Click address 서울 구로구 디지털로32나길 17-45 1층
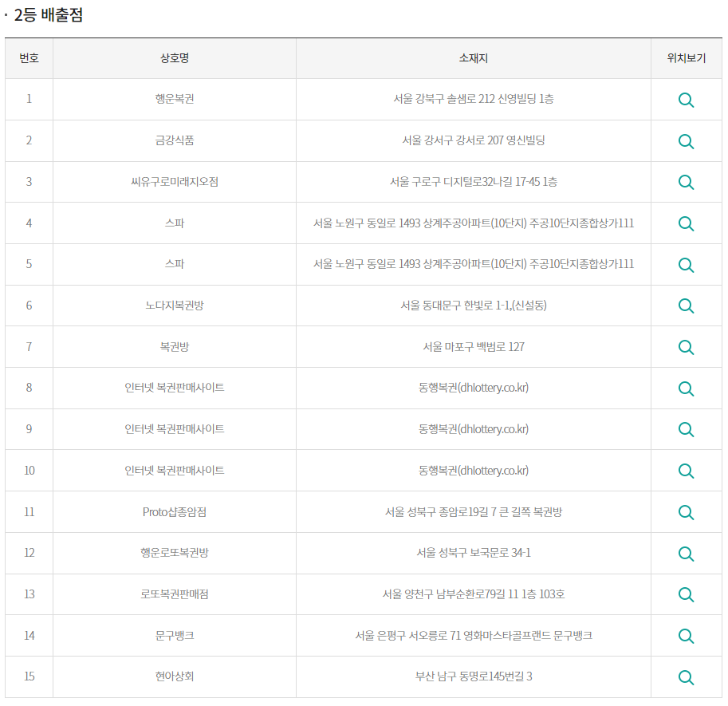Screen dimensions: 728x706 [474, 182]
